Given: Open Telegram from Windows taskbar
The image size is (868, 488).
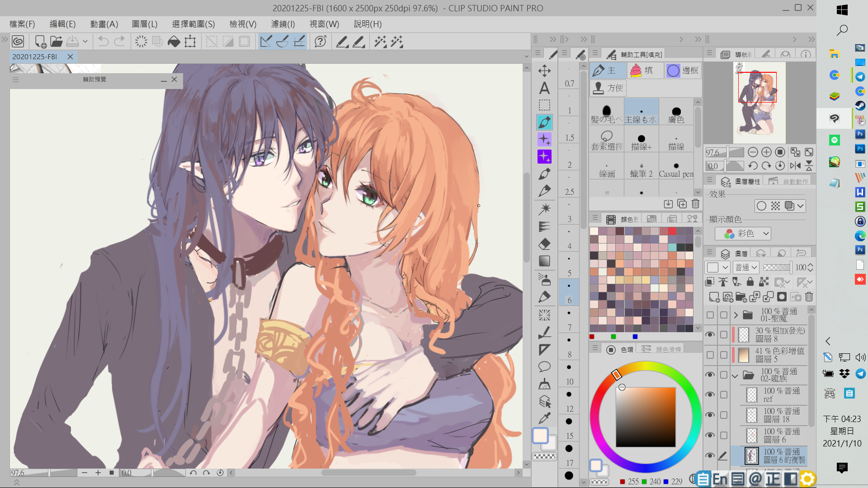Looking at the screenshot, I should pos(860,76).
